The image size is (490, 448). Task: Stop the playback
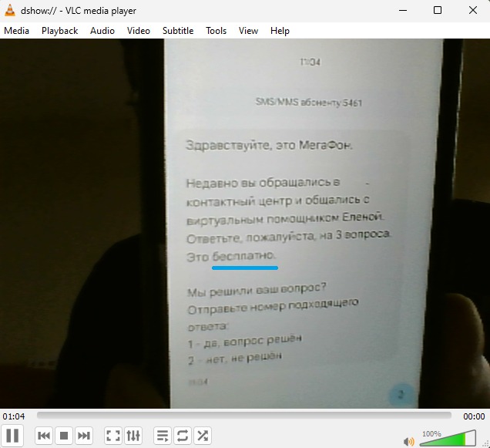[65, 436]
